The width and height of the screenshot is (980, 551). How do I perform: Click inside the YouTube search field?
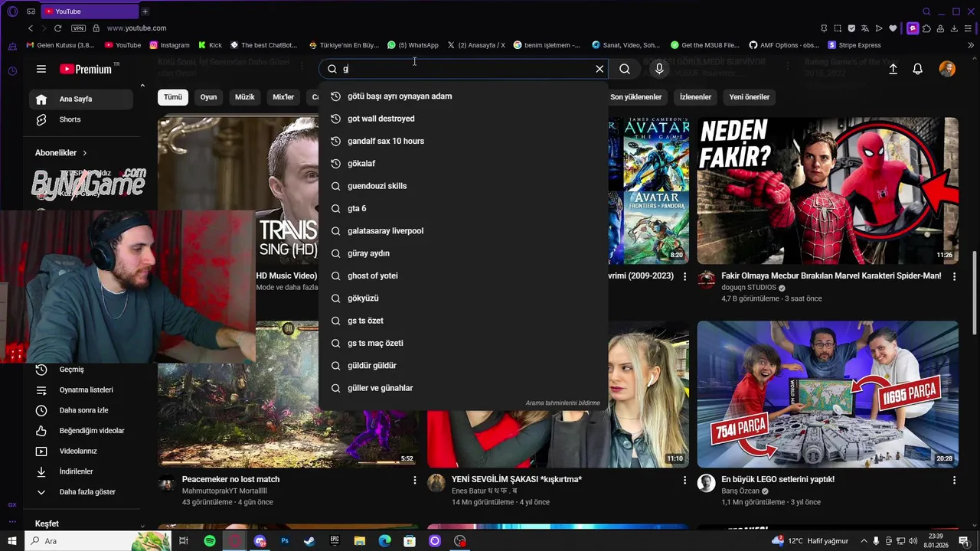click(464, 69)
